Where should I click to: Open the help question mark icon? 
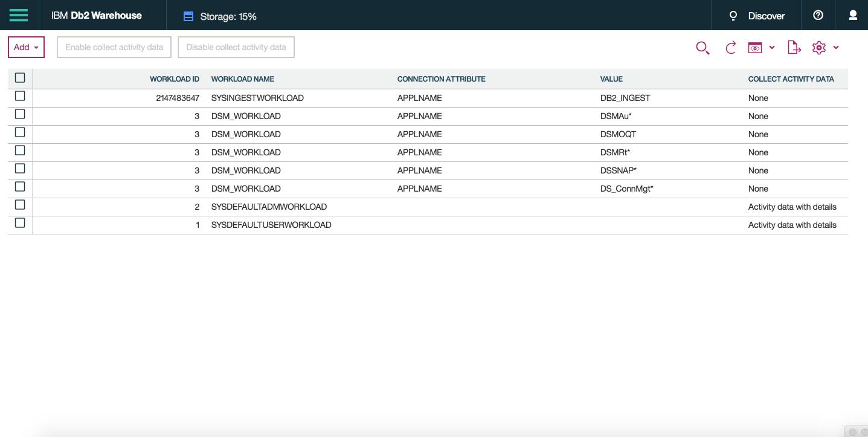(x=818, y=16)
